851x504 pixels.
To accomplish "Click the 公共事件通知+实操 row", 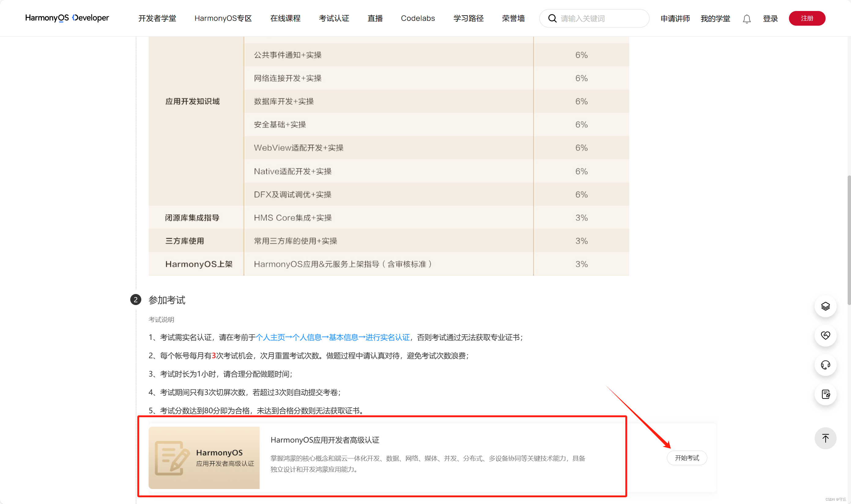I will (389, 55).
